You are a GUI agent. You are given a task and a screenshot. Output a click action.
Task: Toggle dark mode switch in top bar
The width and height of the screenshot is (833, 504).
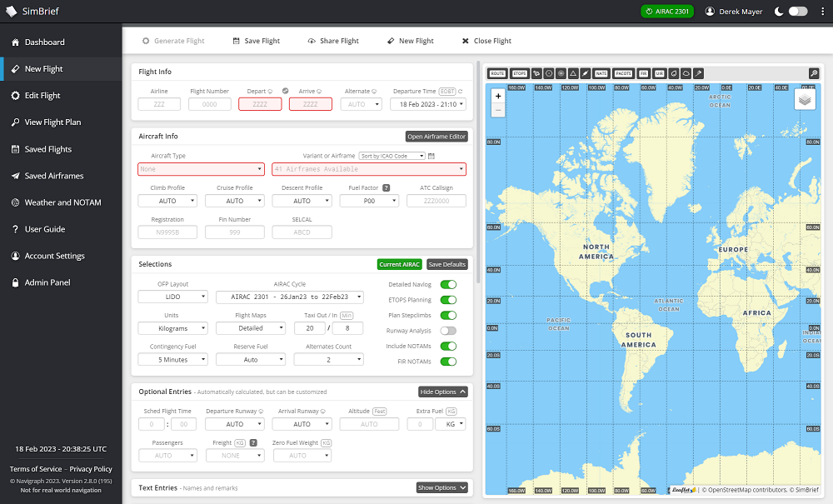point(798,11)
